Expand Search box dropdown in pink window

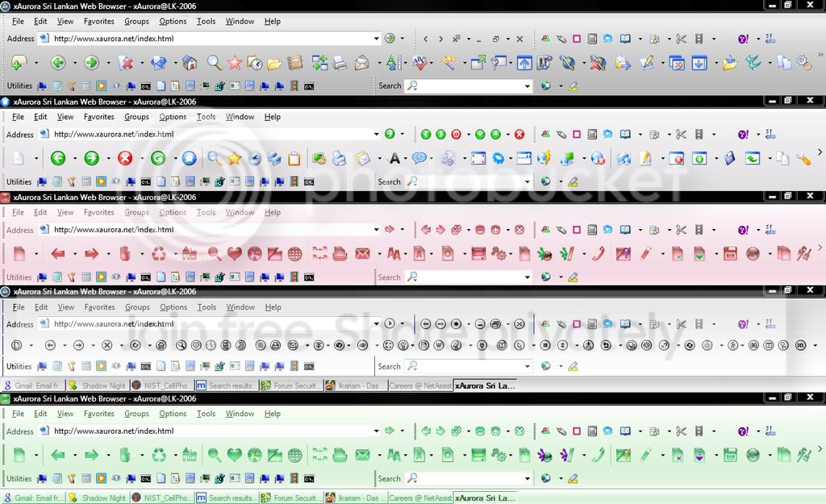528,277
